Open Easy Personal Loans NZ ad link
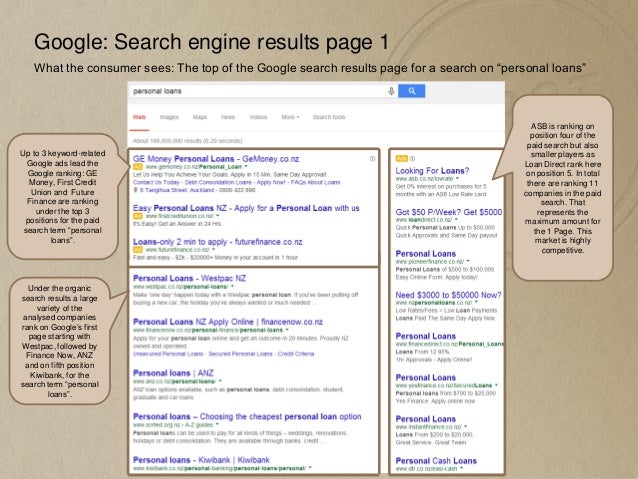This screenshot has height=479, width=638. (246, 208)
